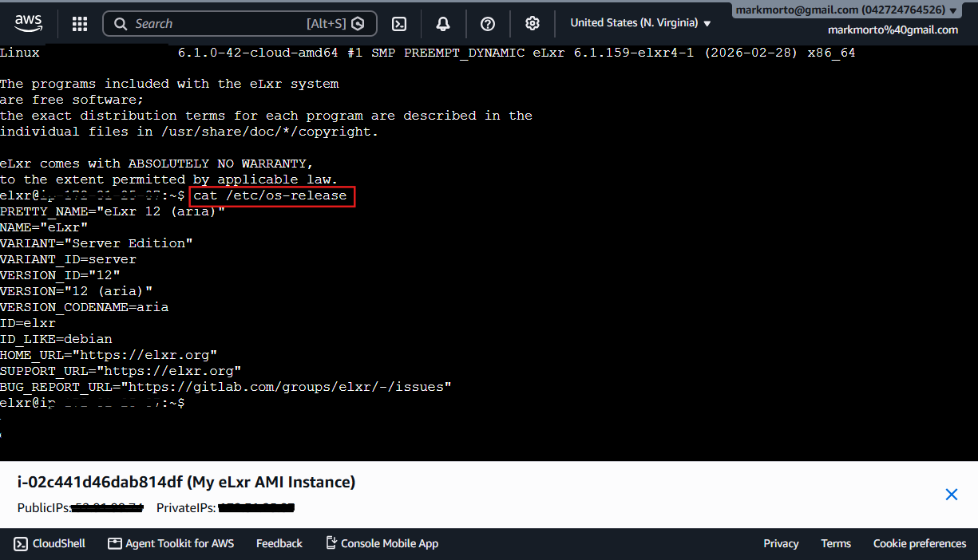
Task: Launch CloudShell from top toolbar icon
Action: (x=401, y=24)
